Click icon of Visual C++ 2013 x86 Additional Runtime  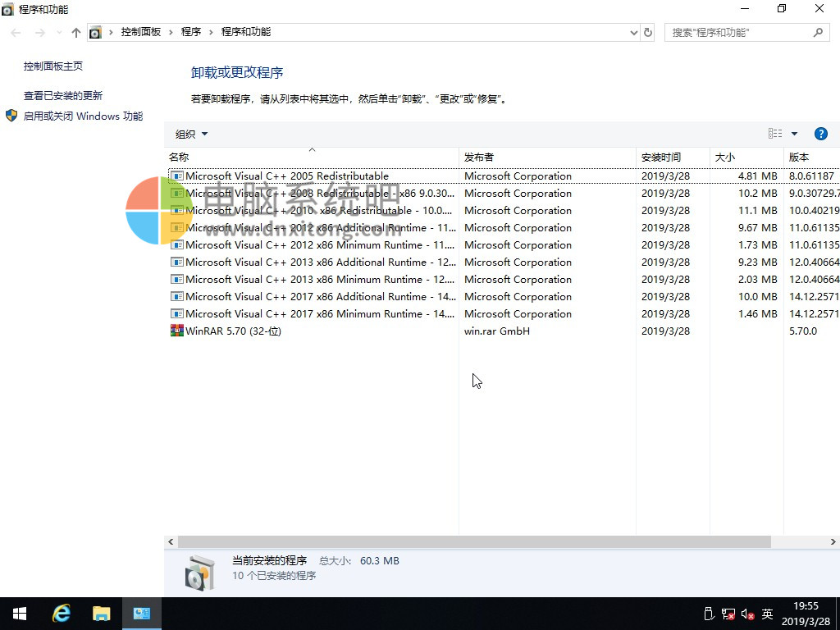[177, 262]
